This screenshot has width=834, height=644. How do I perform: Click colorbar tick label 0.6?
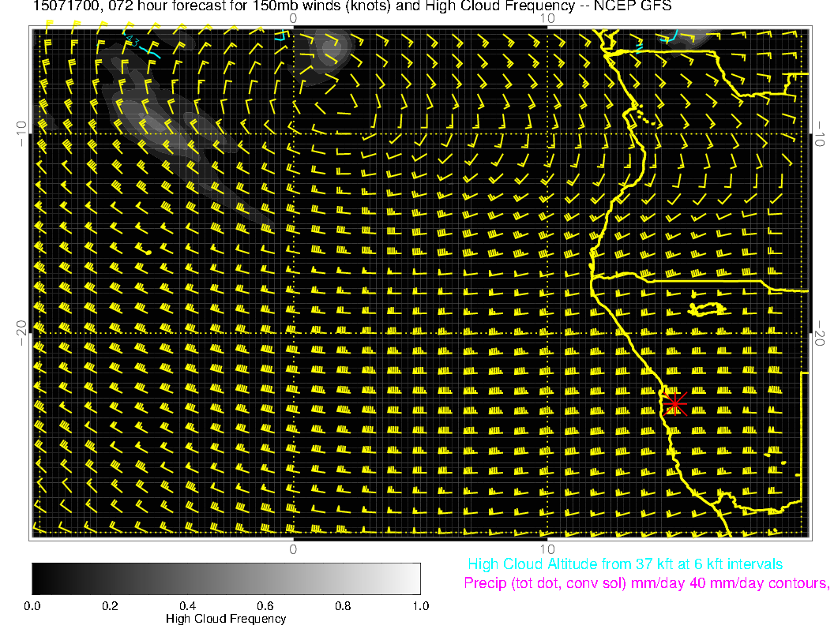265,606
